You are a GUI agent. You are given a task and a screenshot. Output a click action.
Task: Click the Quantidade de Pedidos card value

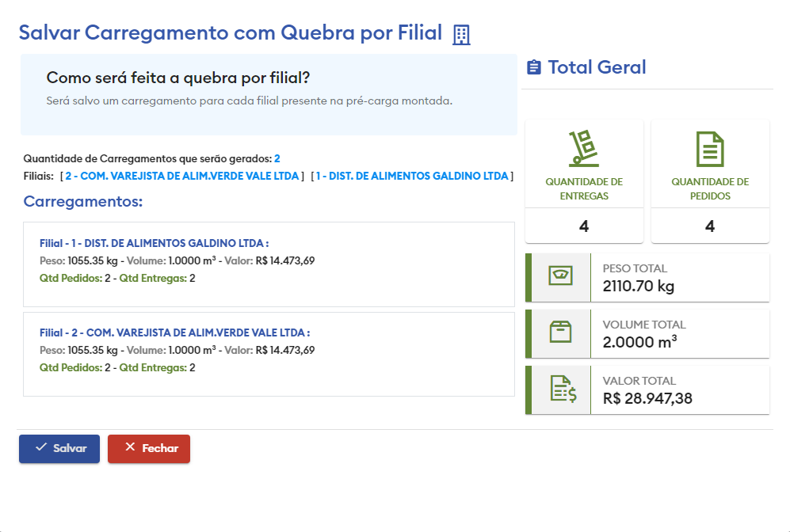(710, 226)
